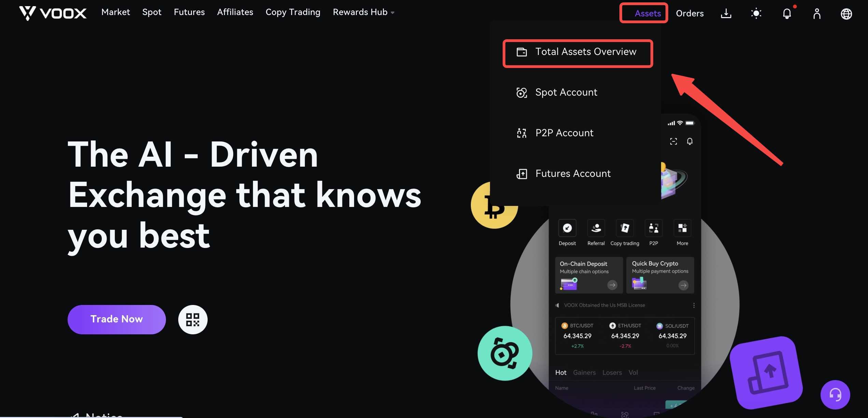Show QR code download button

[193, 319]
